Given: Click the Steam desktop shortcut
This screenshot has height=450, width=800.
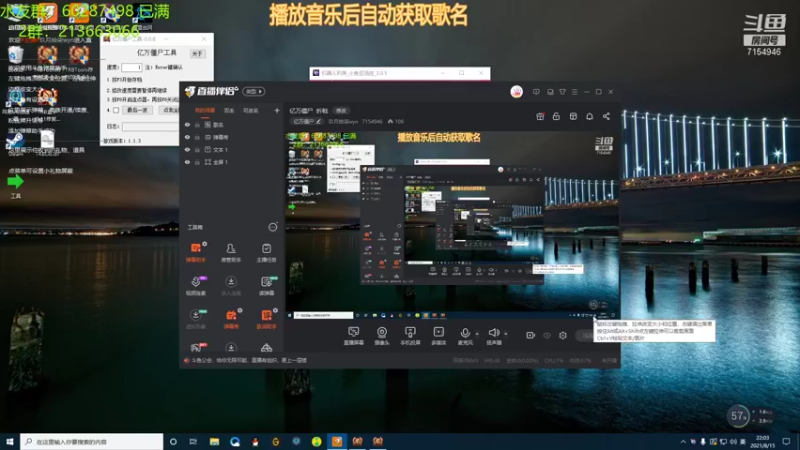Looking at the screenshot, I should click(14, 140).
